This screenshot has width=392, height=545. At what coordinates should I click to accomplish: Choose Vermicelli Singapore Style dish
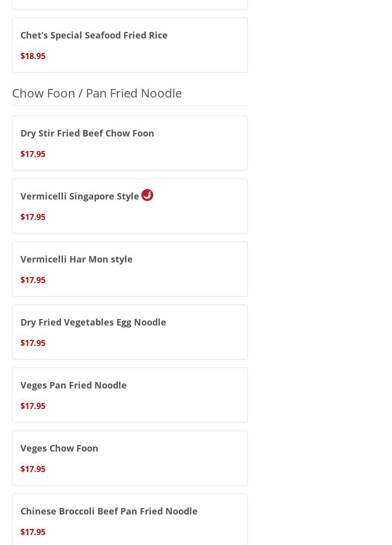79,196
